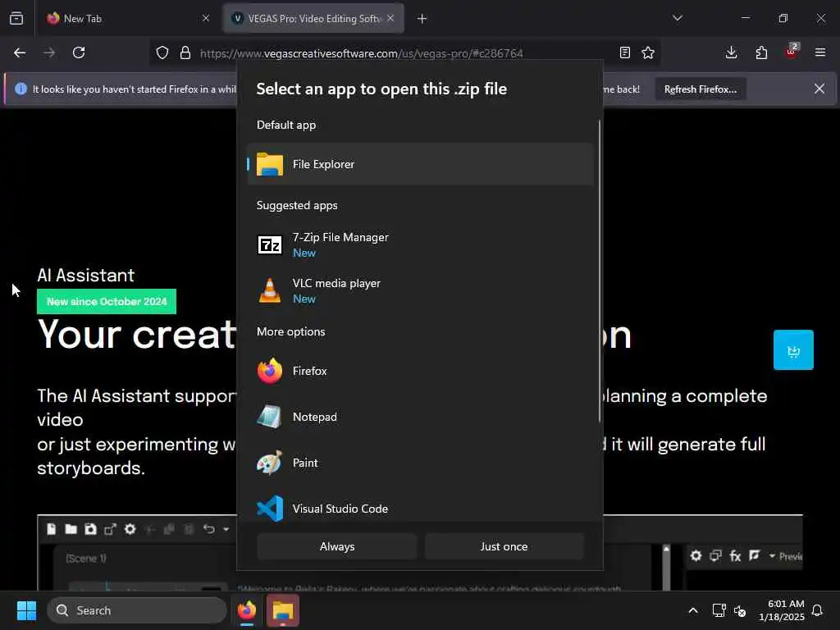Click the Just once button
Image resolution: width=840 pixels, height=630 pixels.
pyautogui.click(x=504, y=546)
